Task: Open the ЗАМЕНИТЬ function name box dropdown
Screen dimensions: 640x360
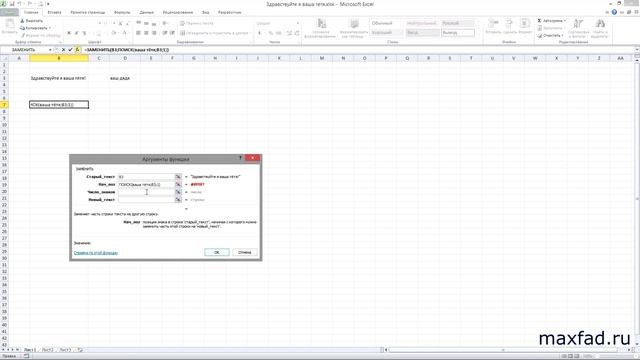Action: (50, 50)
